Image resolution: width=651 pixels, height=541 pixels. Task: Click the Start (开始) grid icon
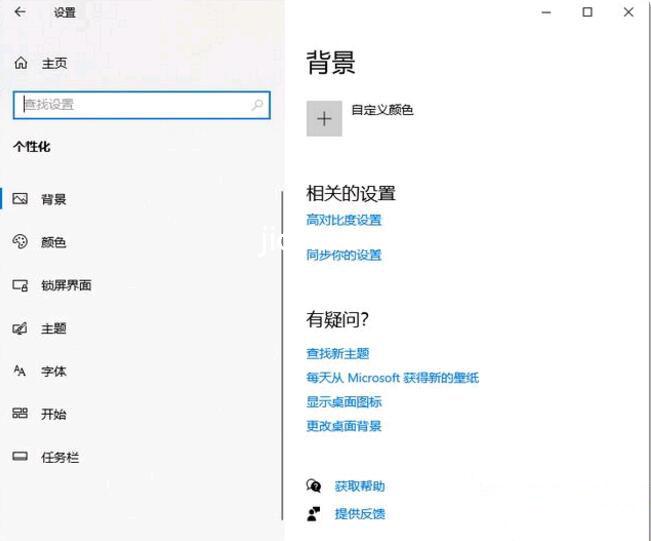coord(20,414)
